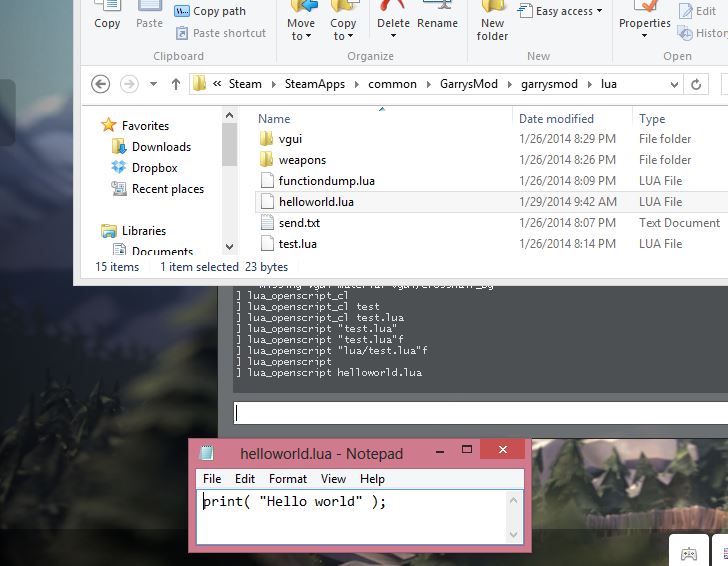Expand the arrow after GarrysMod breadcrumb
Viewport: 728px width, 566px height.
pos(510,85)
